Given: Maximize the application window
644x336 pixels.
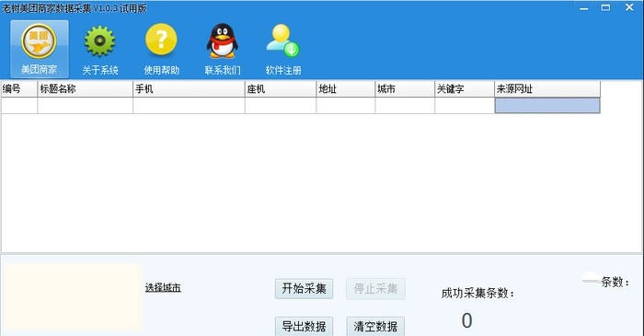Looking at the screenshot, I should [x=605, y=7].
